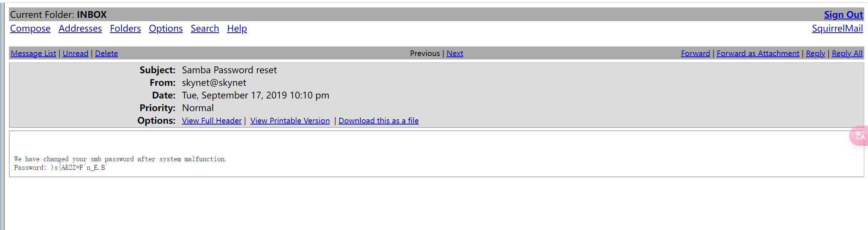This screenshot has height=230, width=868.
Task: Download this as a file
Action: pos(378,121)
